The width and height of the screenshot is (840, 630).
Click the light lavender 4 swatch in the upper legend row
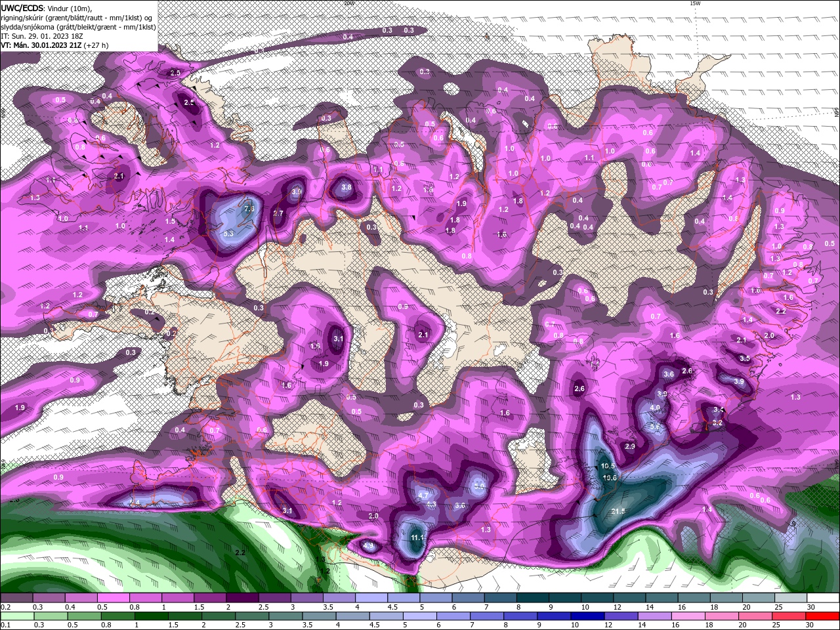click(x=371, y=598)
